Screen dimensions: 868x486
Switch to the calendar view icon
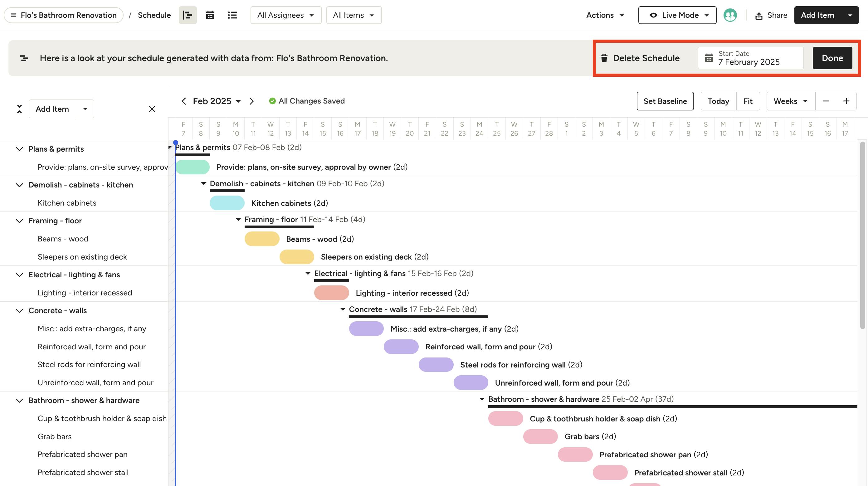[210, 15]
